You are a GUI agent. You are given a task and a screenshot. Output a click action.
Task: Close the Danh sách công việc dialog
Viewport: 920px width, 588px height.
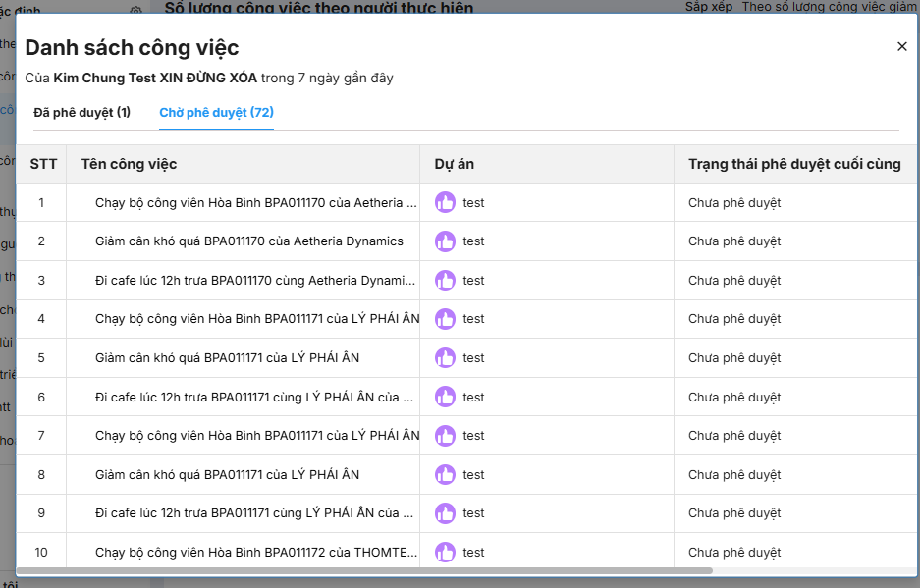coord(901,46)
